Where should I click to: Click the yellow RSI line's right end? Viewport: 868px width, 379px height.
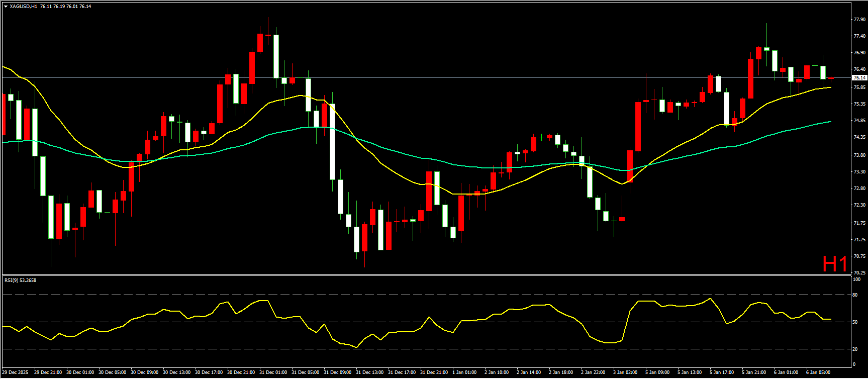pyautogui.click(x=830, y=319)
